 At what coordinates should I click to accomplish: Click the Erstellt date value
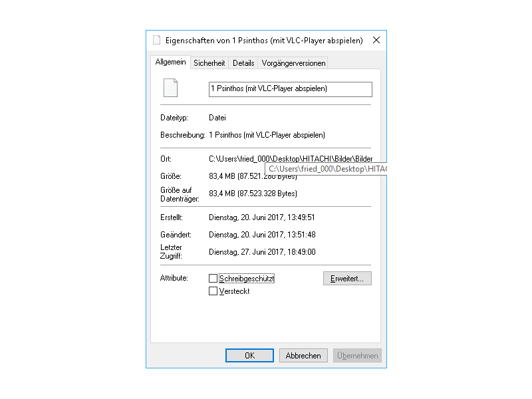[x=262, y=217]
